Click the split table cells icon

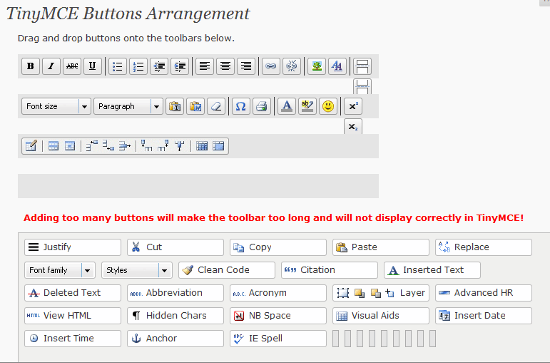202,146
